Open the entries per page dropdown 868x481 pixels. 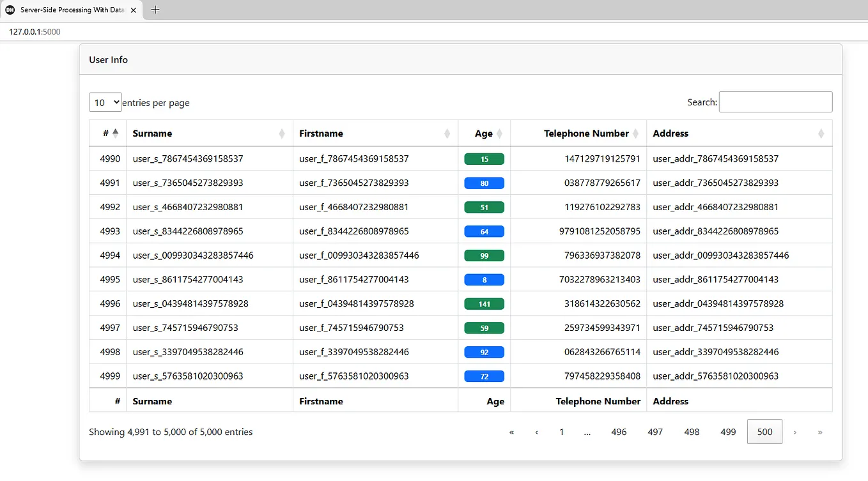(105, 102)
